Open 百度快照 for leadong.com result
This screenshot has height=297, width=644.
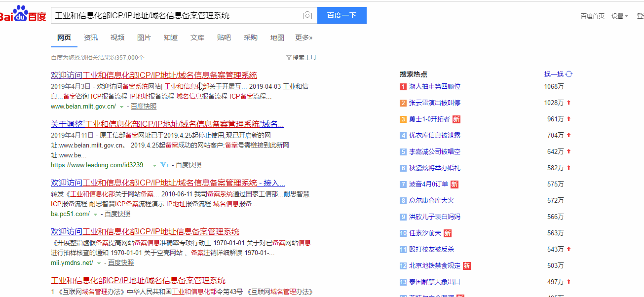click(x=189, y=165)
